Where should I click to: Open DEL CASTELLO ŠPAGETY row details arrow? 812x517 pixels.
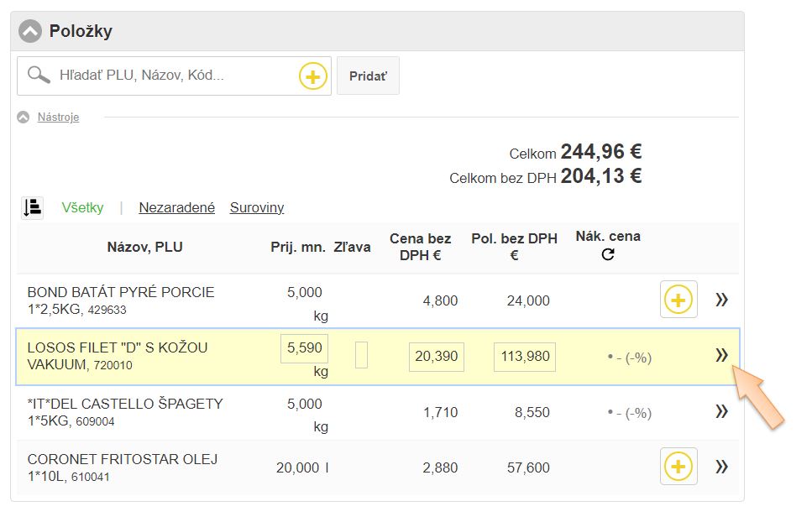point(721,411)
